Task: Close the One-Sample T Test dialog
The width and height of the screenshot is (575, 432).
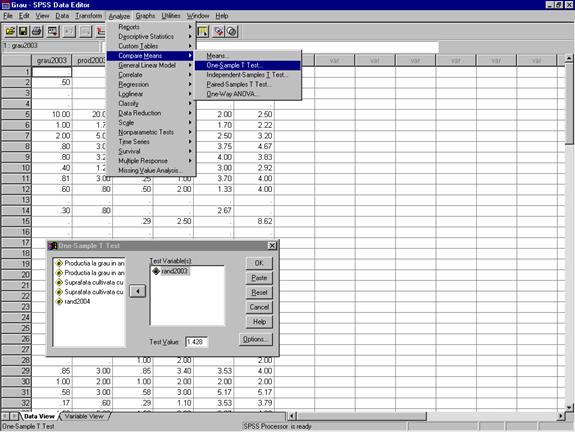Action: coord(272,246)
